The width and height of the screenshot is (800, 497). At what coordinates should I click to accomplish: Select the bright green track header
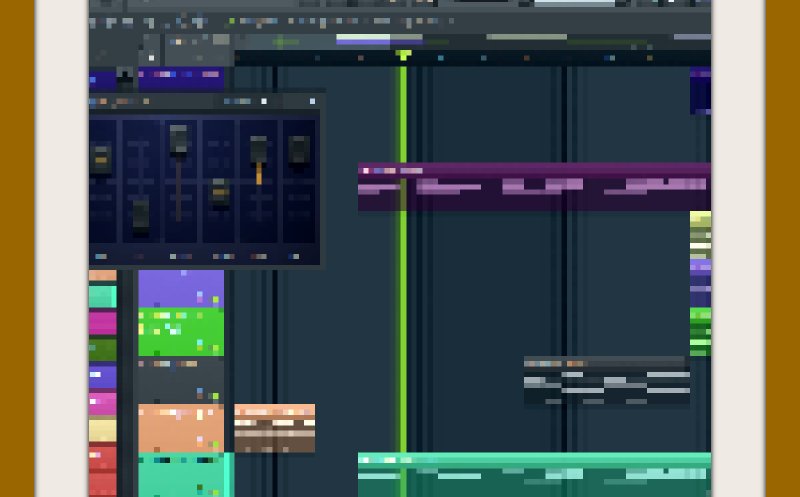pos(181,332)
